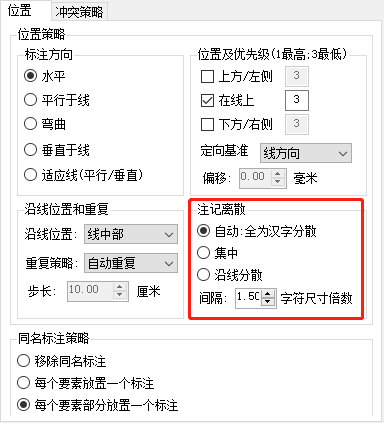The width and height of the screenshot is (384, 423).
Task: Open the 沿线位置 线中部 dropdown
Action: pos(131,234)
